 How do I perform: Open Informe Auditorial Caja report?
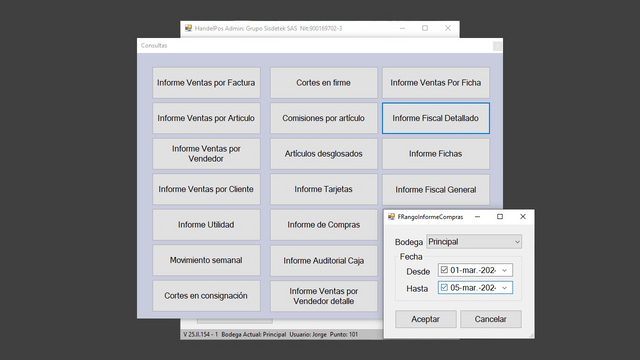click(x=324, y=261)
